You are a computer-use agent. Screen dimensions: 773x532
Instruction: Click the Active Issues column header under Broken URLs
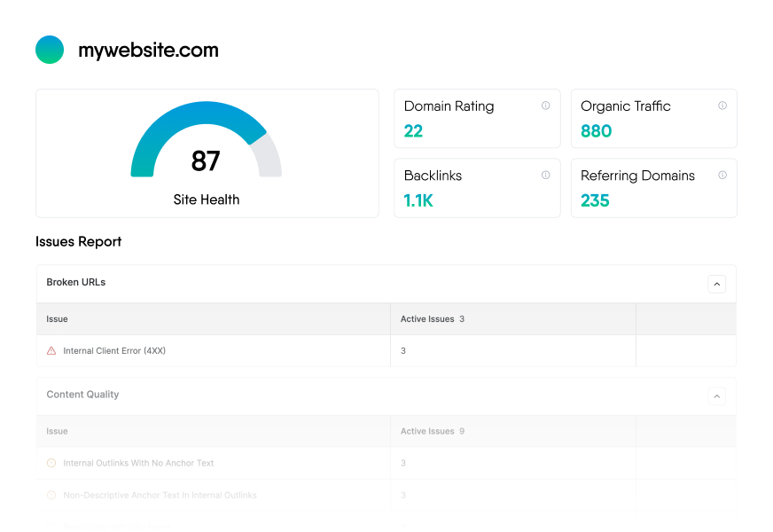427,319
